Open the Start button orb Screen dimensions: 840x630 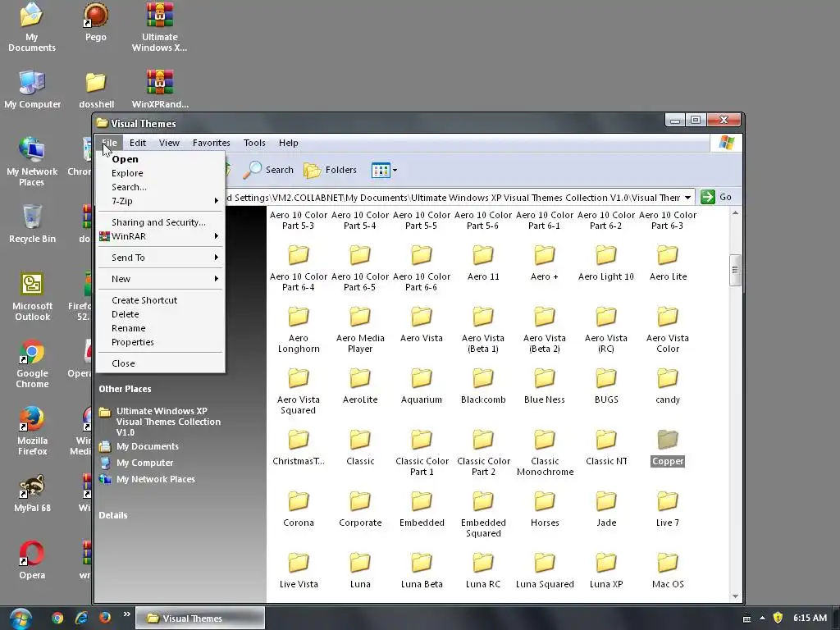[21, 619]
